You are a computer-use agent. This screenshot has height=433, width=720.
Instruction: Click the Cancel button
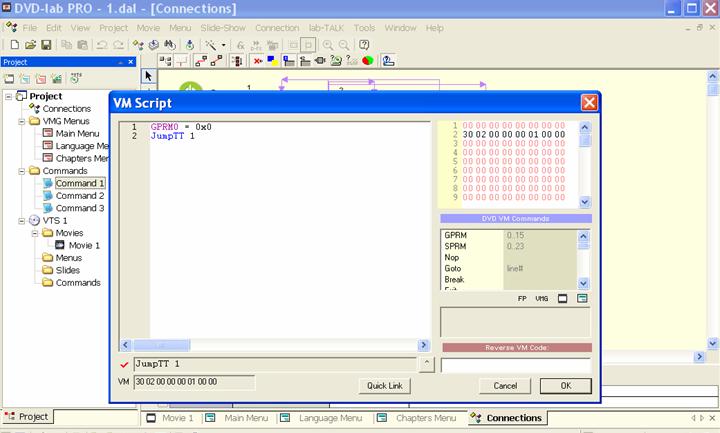[505, 386]
